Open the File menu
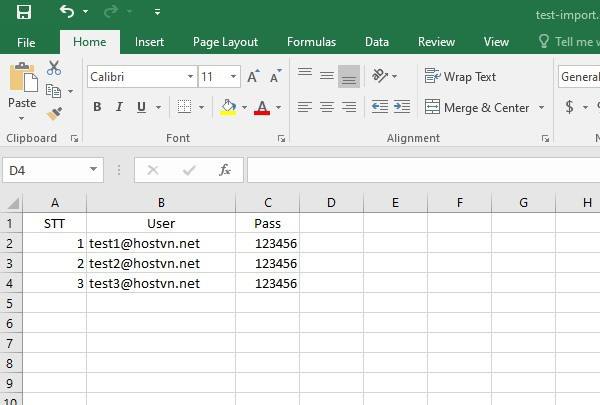 click(x=26, y=42)
